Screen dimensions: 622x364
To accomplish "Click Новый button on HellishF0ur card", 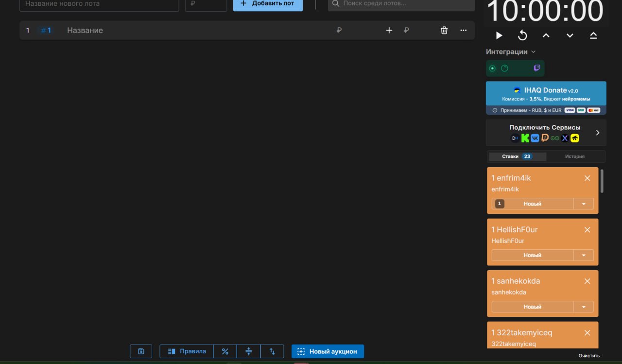I will 533,255.
